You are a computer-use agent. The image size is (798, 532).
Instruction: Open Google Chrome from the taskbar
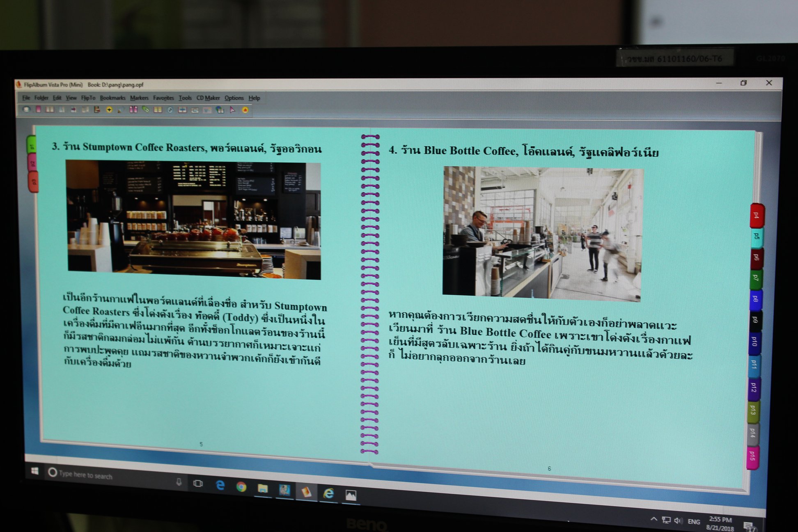point(241,487)
